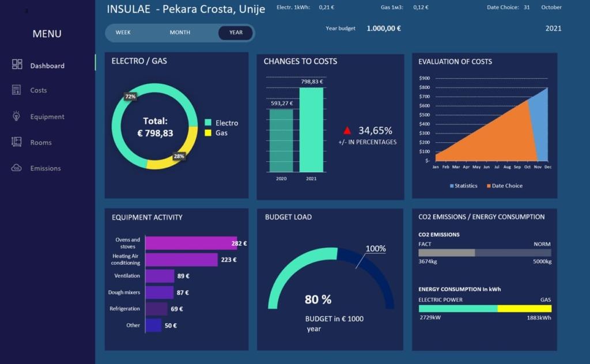Screen dimensions: 590x364
Task: Click the Year budget amount field
Action: pyautogui.click(x=384, y=28)
